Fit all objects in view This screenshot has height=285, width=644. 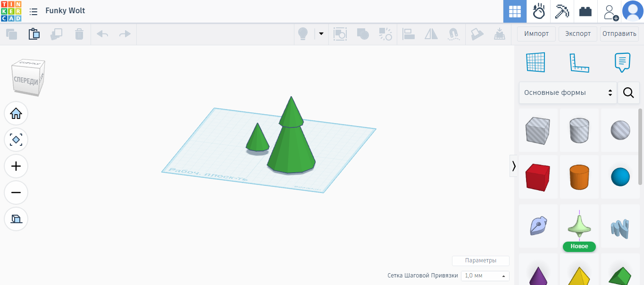tap(16, 140)
